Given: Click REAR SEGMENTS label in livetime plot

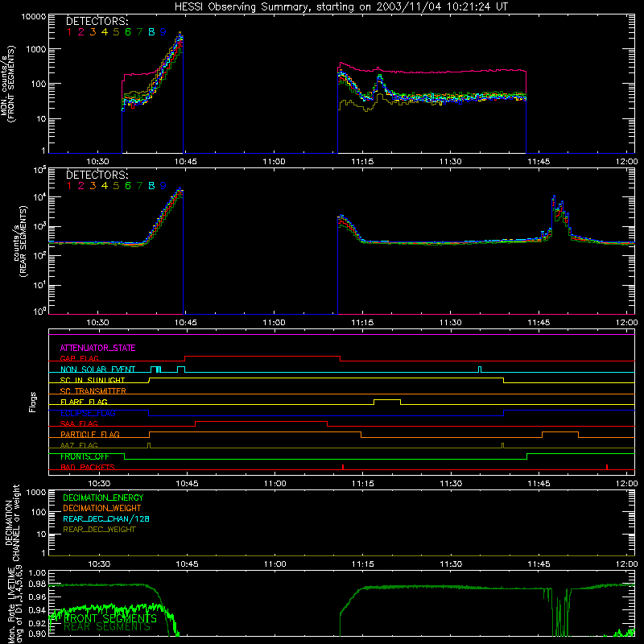Looking at the screenshot, I should pos(107,627).
